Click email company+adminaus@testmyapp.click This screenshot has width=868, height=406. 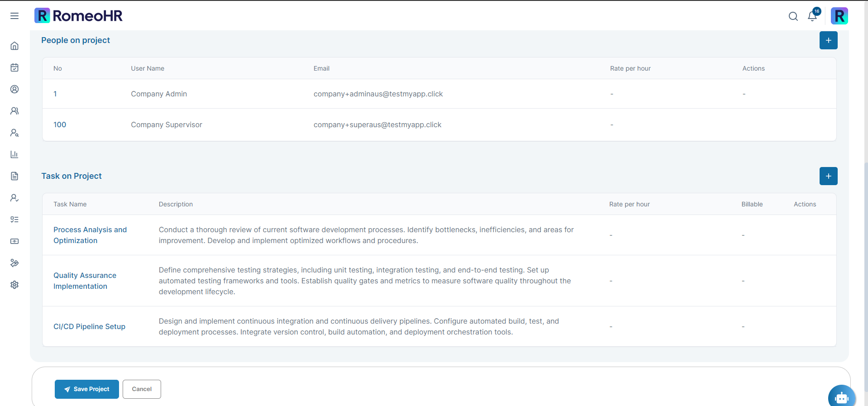click(378, 94)
